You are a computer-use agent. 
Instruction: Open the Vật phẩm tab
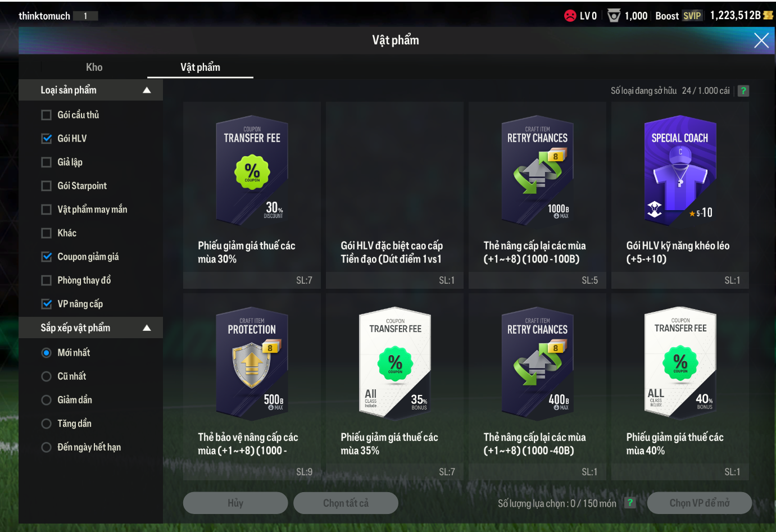200,67
